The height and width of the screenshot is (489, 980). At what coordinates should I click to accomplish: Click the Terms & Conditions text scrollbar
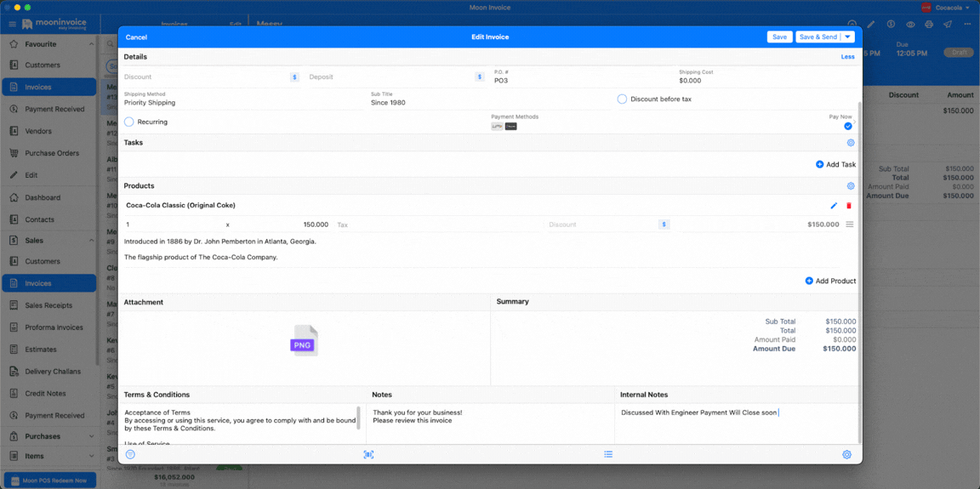[358, 418]
